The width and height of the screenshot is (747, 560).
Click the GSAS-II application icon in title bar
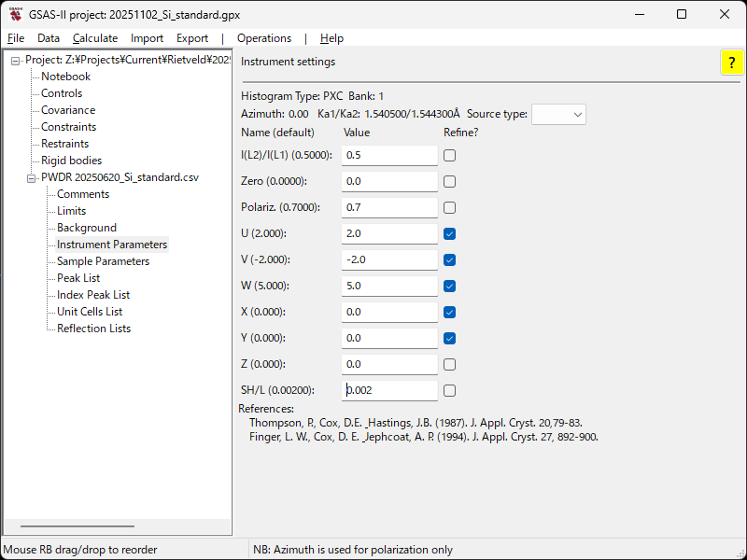16,15
